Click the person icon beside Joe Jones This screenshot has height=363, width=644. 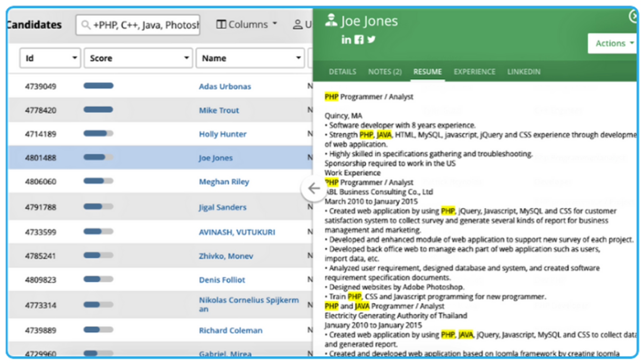coord(331,20)
